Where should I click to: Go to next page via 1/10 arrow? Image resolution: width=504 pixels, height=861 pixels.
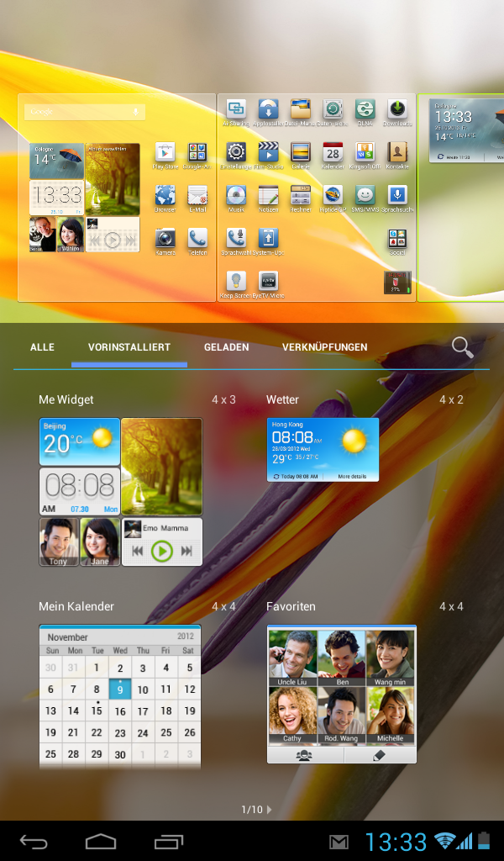click(269, 810)
